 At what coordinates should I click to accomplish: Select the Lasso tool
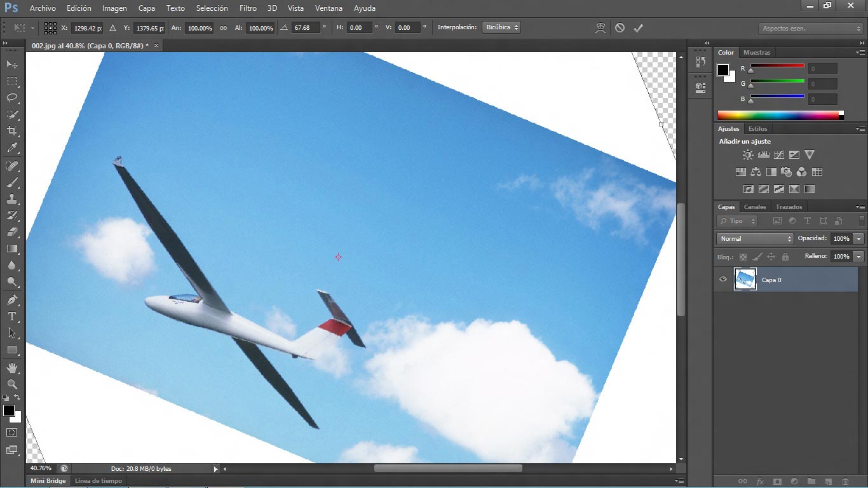(12, 98)
